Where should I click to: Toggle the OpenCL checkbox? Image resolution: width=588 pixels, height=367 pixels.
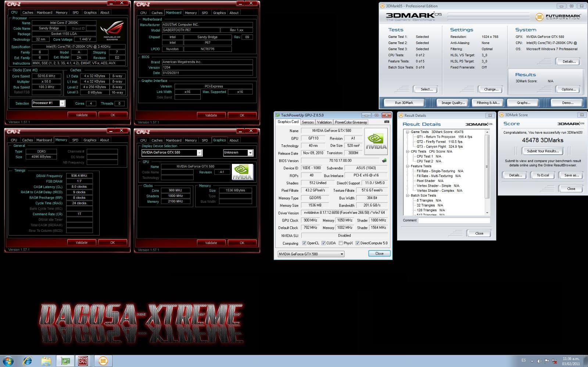pyautogui.click(x=304, y=243)
